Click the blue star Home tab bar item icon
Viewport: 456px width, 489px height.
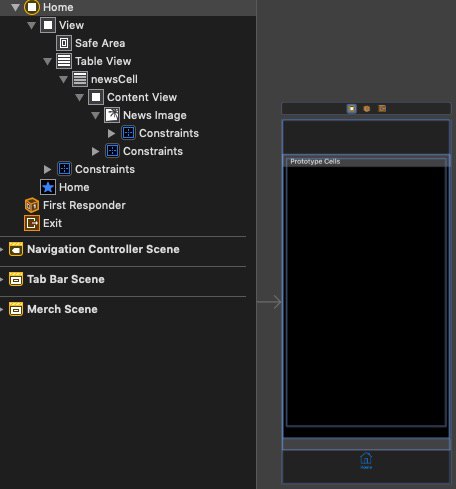tap(48, 187)
